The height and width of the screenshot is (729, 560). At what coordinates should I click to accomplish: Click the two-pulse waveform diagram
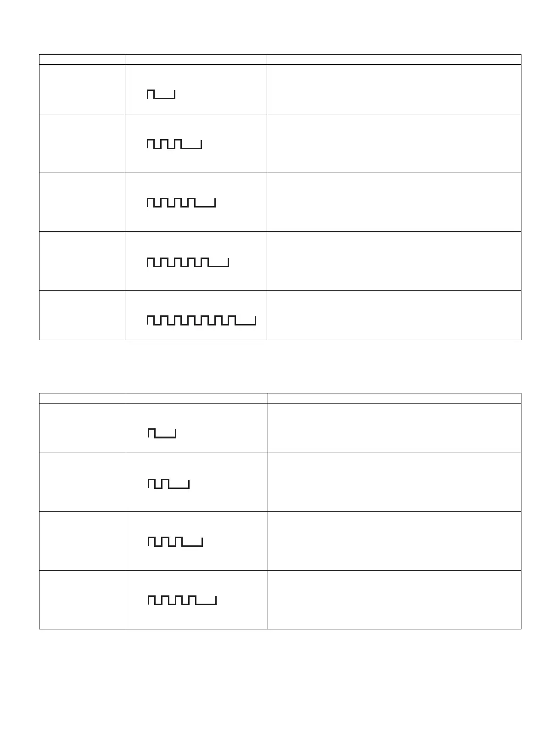[168, 483]
